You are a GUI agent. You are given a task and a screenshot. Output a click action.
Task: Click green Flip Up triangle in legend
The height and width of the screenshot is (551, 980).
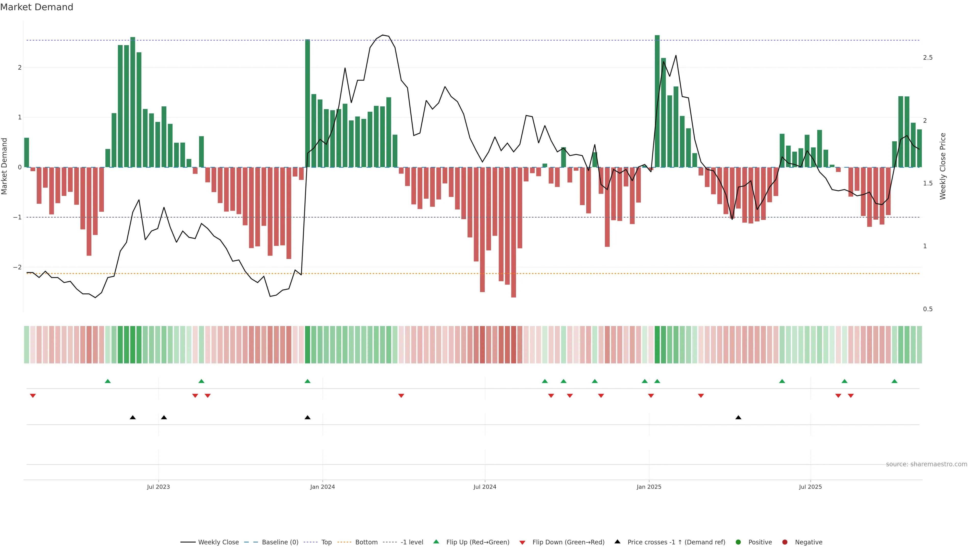click(436, 542)
